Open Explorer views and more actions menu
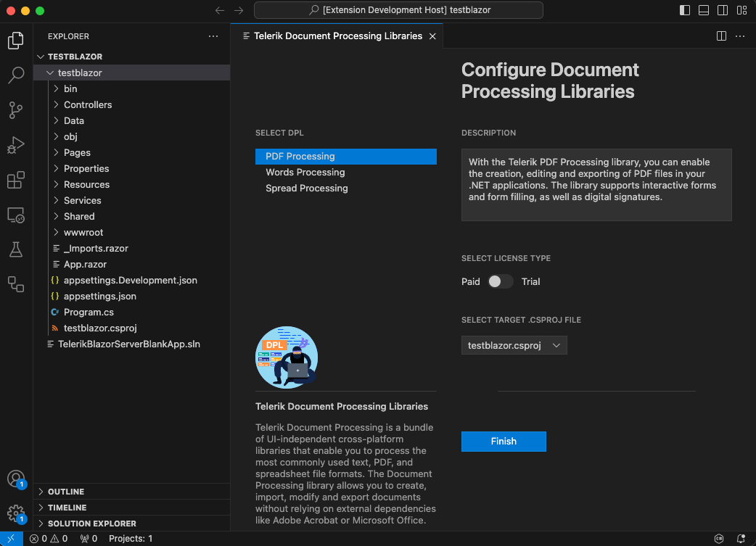The image size is (756, 546). (213, 36)
